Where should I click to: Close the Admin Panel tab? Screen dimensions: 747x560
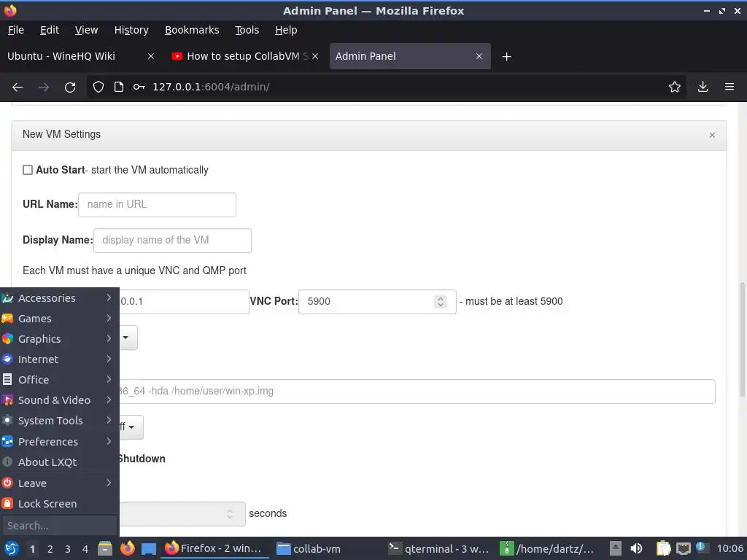tap(479, 56)
